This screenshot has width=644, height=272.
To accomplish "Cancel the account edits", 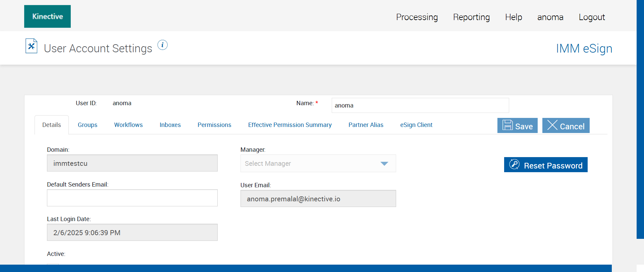I will (x=566, y=126).
